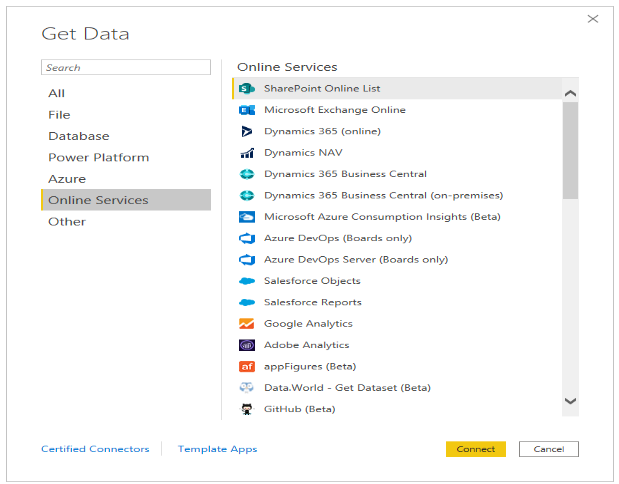619x484 pixels.
Task: Choose the Adobe Analytics icon
Action: (x=247, y=345)
